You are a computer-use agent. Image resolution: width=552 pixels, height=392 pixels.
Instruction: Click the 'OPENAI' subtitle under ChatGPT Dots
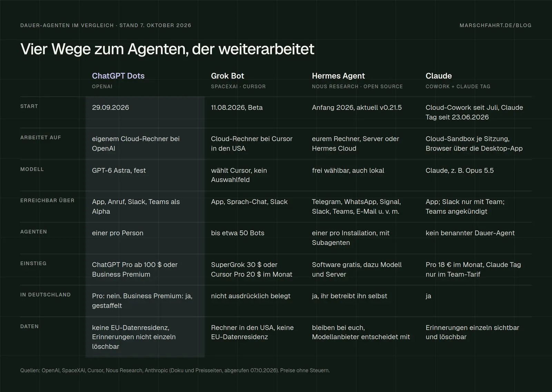click(102, 87)
